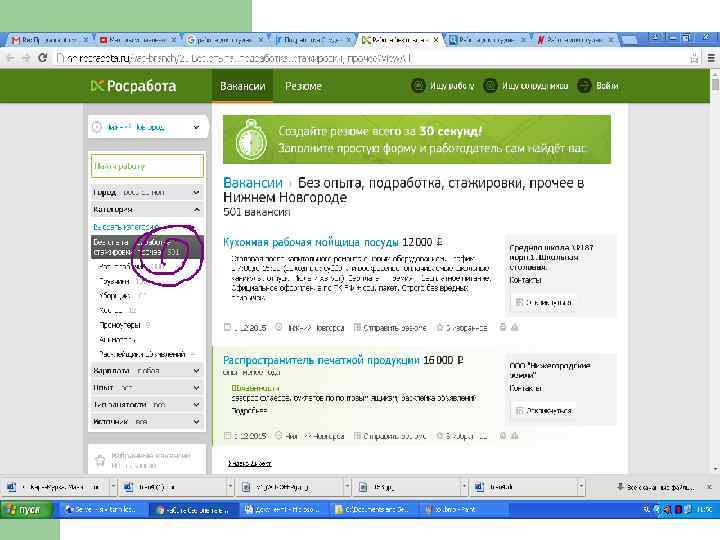
Task: Close the downloads bar
Action: coord(709,487)
